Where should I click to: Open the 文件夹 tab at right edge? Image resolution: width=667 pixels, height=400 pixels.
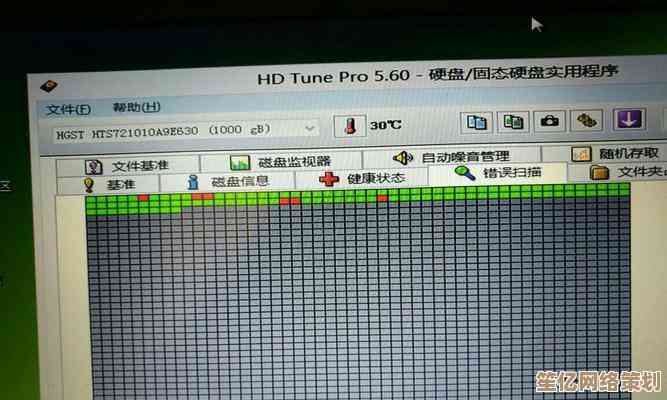(630, 172)
